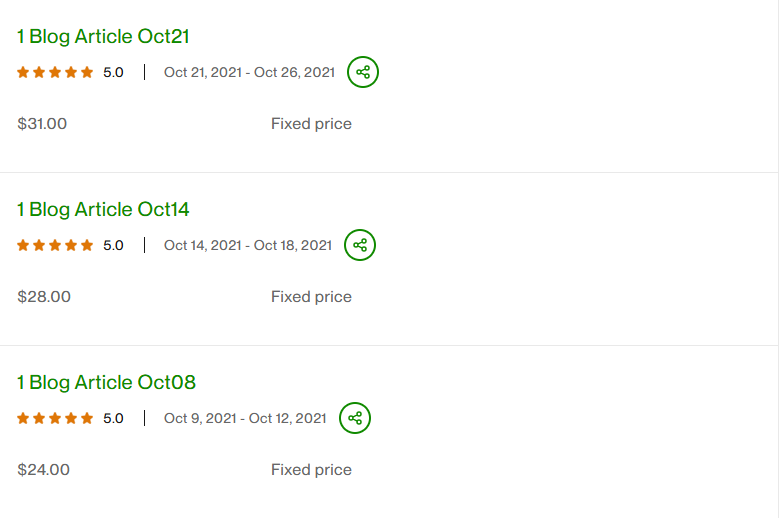Click the stars under Blog Article Oct14

point(55,245)
